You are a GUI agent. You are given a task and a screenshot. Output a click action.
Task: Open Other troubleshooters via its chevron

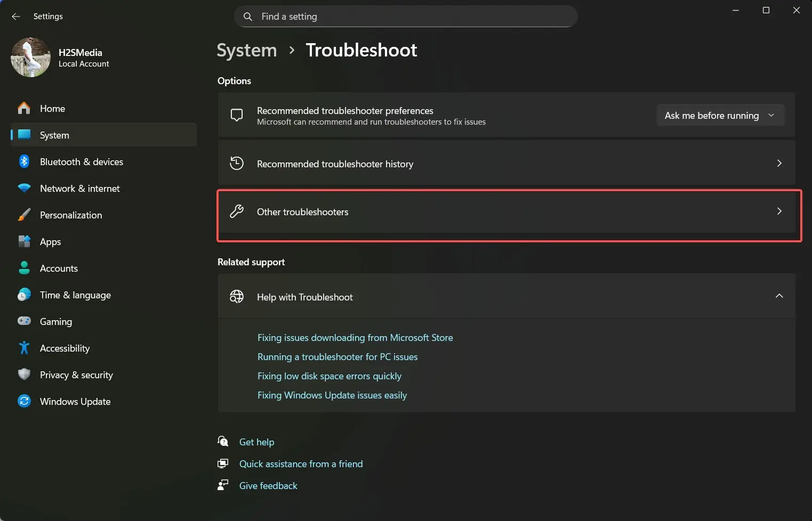coord(779,211)
